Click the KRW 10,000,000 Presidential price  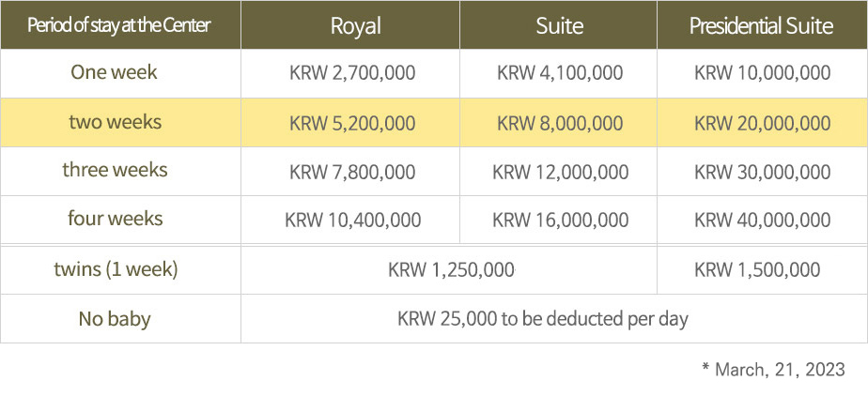click(x=762, y=73)
